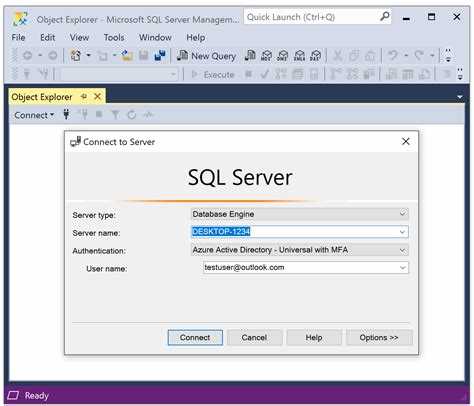474x406 pixels.
Task: Click the Quick Launch search magnifier icon
Action: pos(385,16)
